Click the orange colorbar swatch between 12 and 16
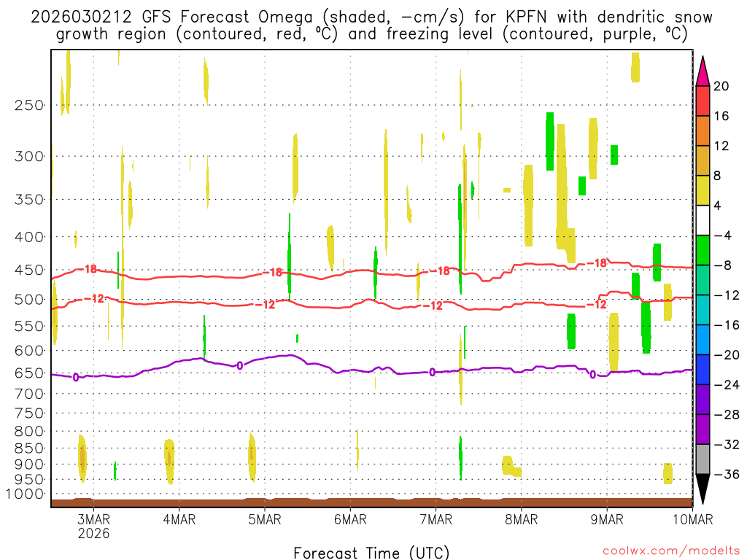The height and width of the screenshot is (560, 747). tap(703, 131)
